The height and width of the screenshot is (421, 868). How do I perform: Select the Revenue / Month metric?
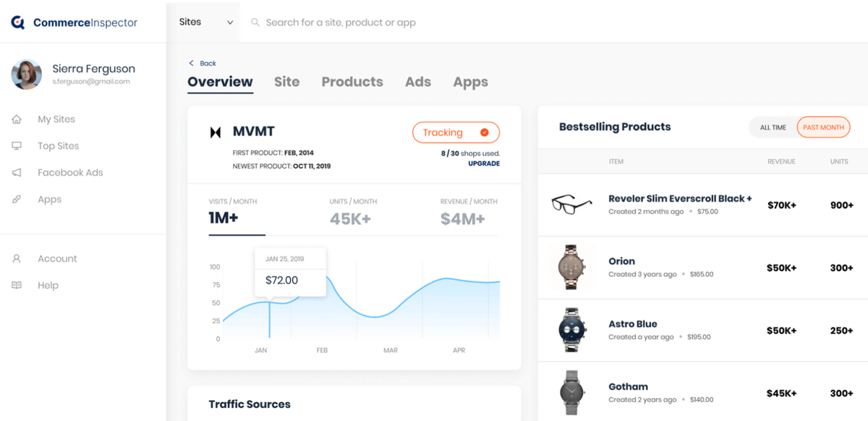click(x=469, y=212)
